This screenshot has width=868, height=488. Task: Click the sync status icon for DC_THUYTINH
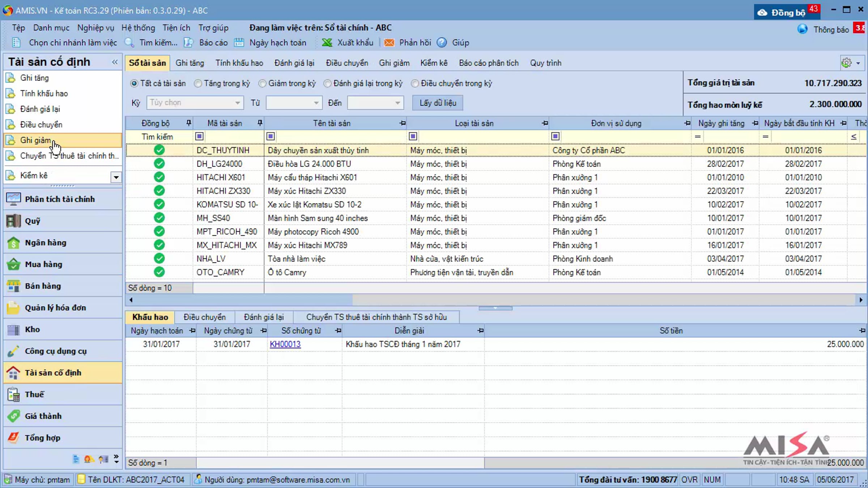pyautogui.click(x=159, y=150)
